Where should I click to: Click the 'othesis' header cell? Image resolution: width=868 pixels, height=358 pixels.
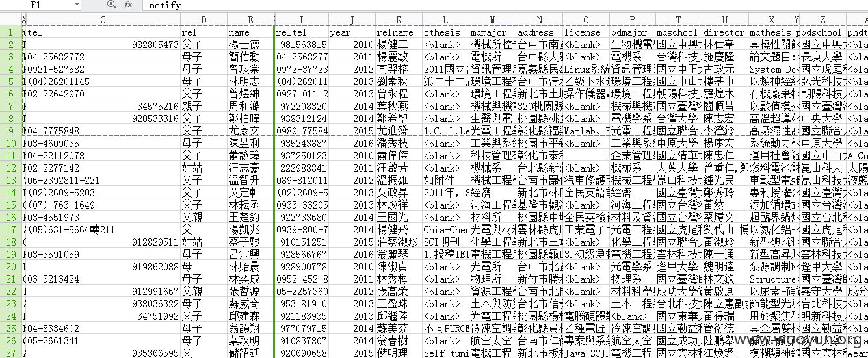coord(445,32)
